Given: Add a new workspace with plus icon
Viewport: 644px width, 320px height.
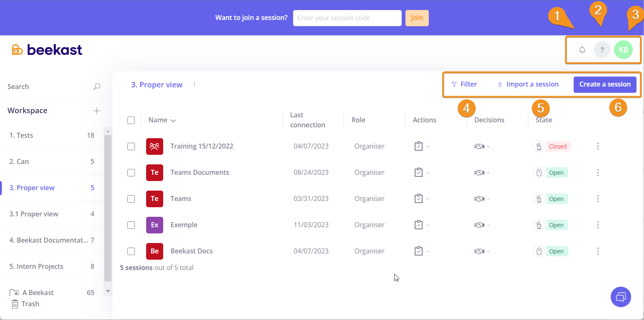Looking at the screenshot, I should (97, 111).
